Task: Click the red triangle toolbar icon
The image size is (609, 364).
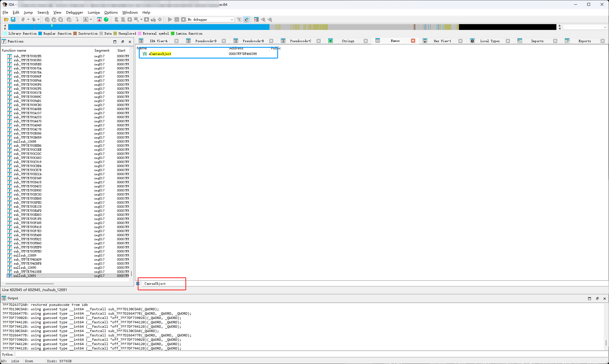Action: point(99,19)
